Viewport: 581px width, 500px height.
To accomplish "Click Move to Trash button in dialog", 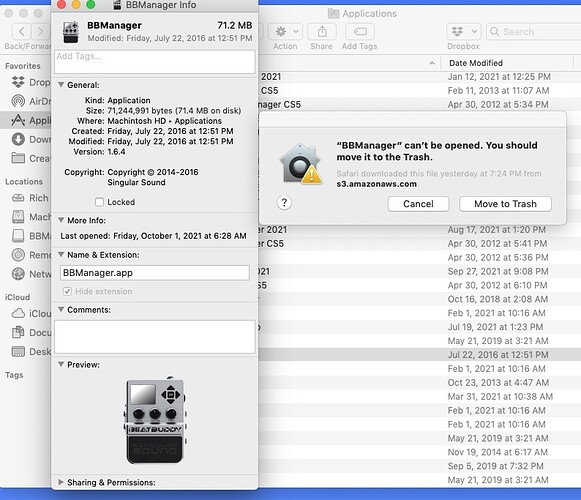I will 505,204.
